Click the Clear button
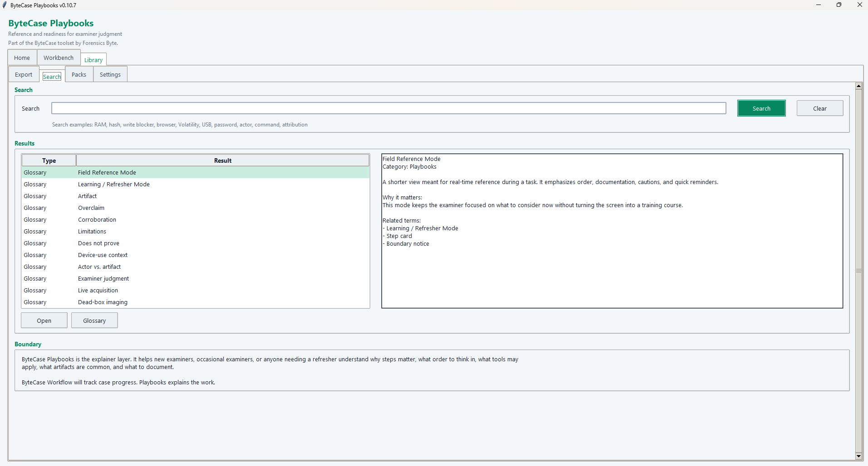This screenshot has width=868, height=466. [820, 108]
